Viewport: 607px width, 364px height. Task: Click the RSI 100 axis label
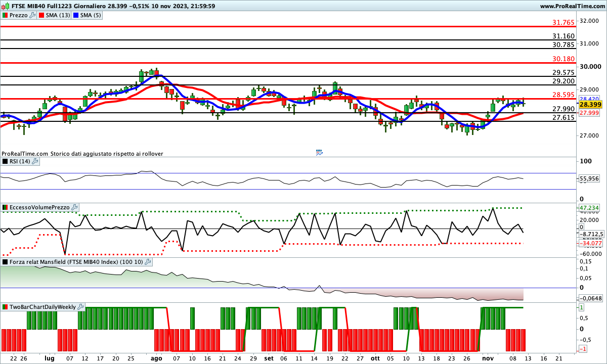tap(585, 161)
